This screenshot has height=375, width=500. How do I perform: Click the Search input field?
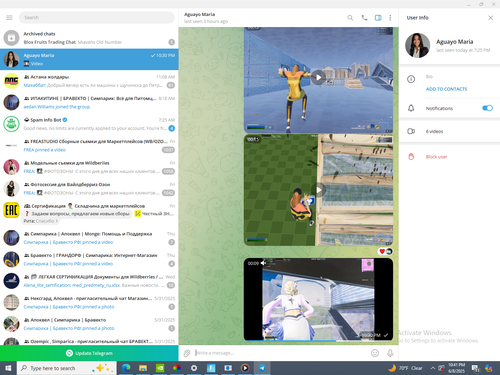97,17
